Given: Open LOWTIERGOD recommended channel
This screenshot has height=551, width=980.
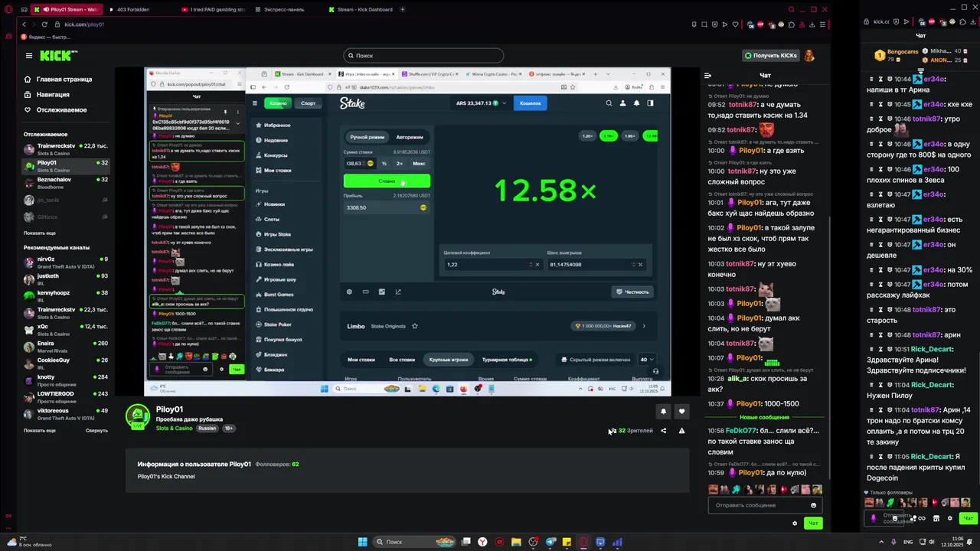Looking at the screenshot, I should (66, 396).
